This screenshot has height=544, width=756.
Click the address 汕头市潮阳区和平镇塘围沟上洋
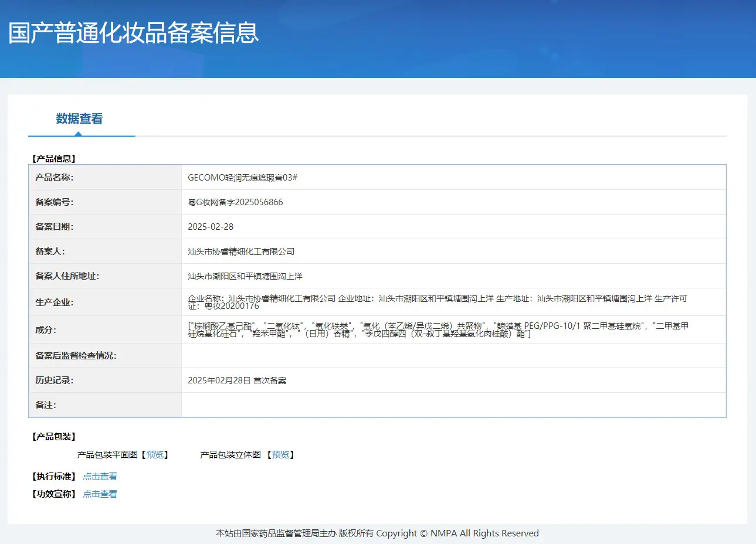[245, 276]
